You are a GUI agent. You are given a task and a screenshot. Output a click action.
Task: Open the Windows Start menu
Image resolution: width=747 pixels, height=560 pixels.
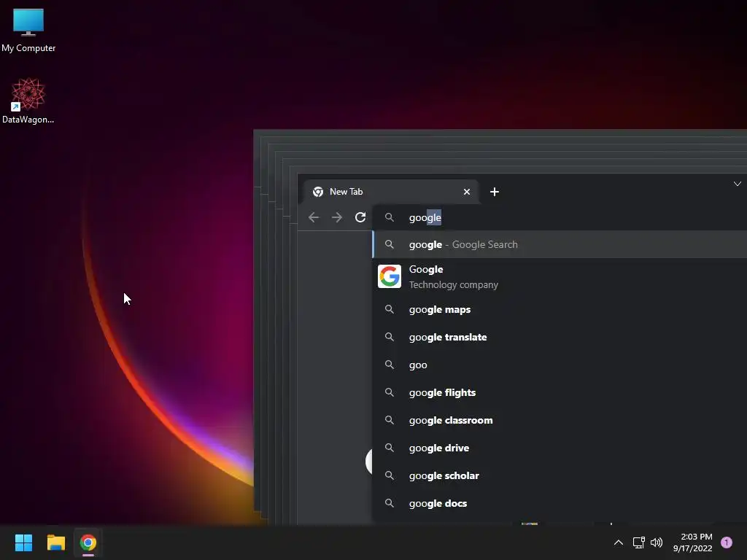tap(23, 542)
